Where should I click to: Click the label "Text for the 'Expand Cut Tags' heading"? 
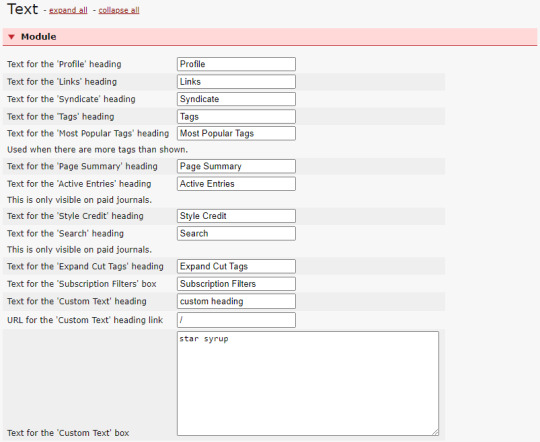[x=85, y=266]
